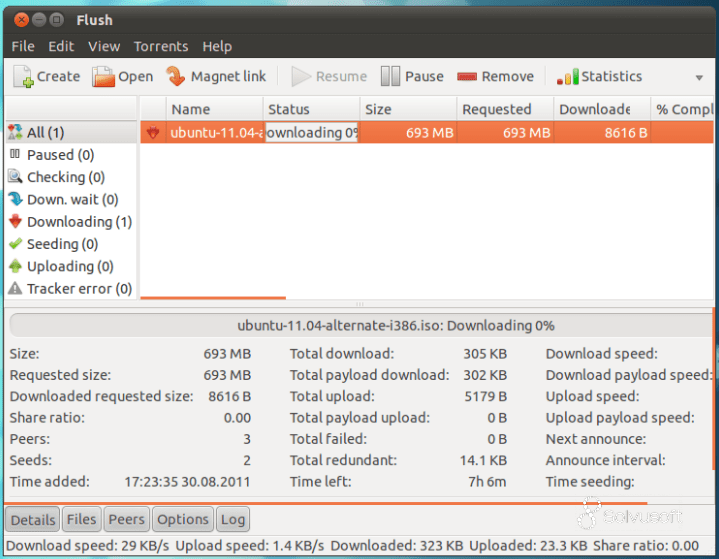Sort by the Size column header
This screenshot has width=719, height=559.
pos(408,109)
